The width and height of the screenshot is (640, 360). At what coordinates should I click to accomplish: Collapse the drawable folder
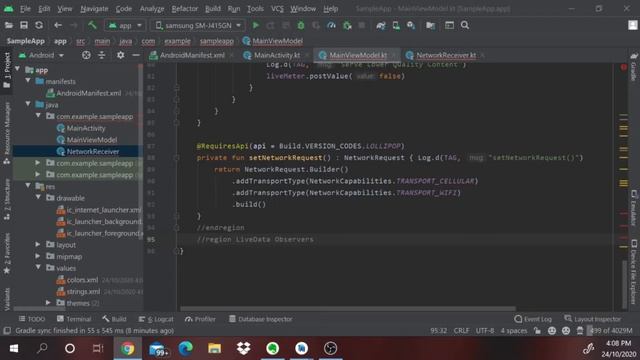coord(38,198)
